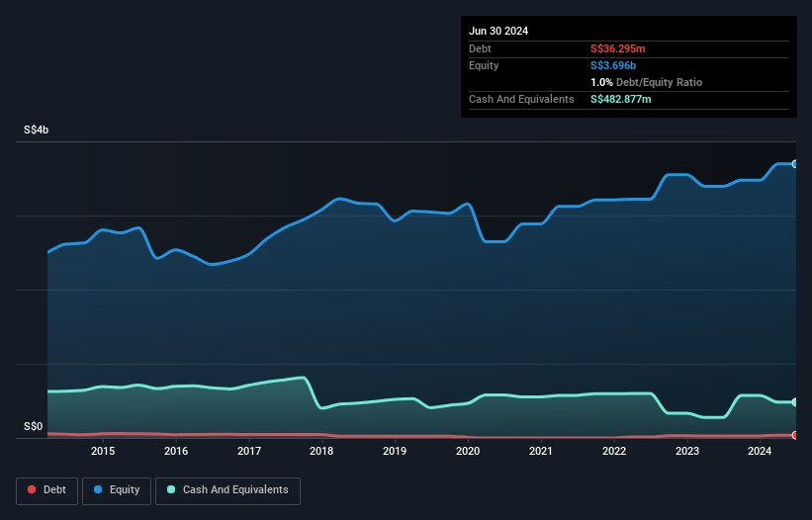
Task: Hide the Cash And Equivalents legend series
Action: tap(227, 490)
